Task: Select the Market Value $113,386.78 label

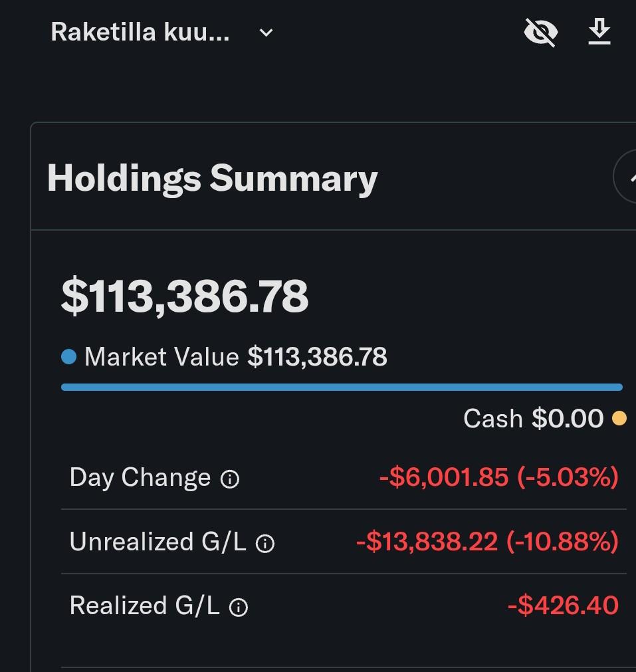Action: (x=235, y=358)
